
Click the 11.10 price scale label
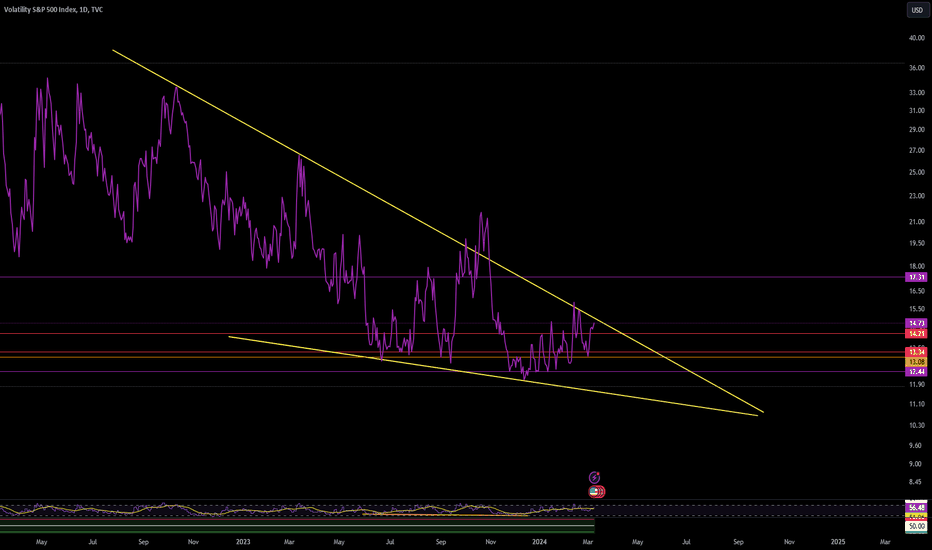coord(916,404)
